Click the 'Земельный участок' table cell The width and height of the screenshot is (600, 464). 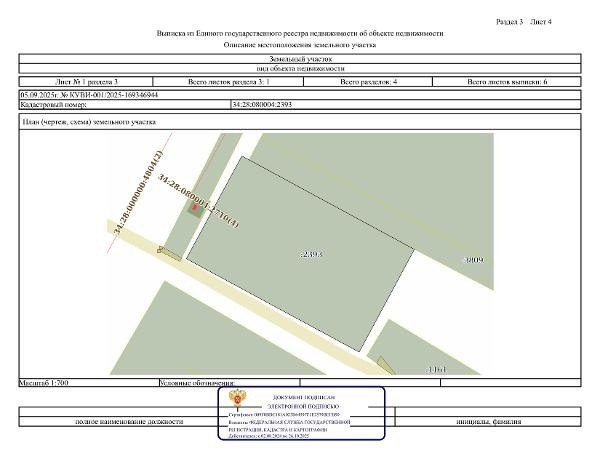click(x=300, y=59)
